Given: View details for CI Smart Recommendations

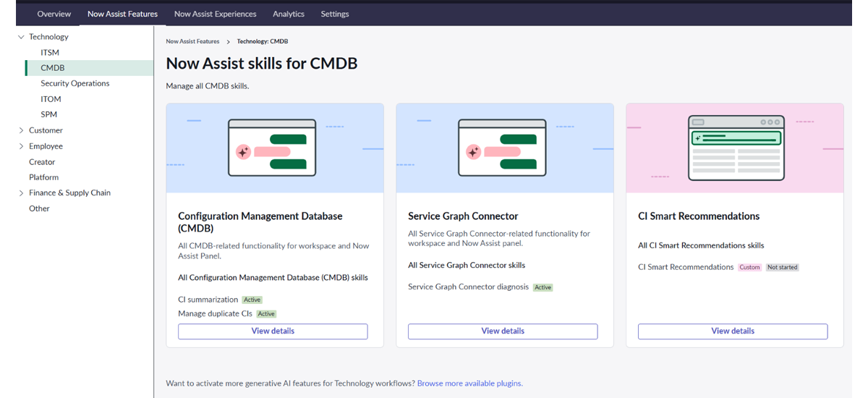Looking at the screenshot, I should pyautogui.click(x=733, y=331).
